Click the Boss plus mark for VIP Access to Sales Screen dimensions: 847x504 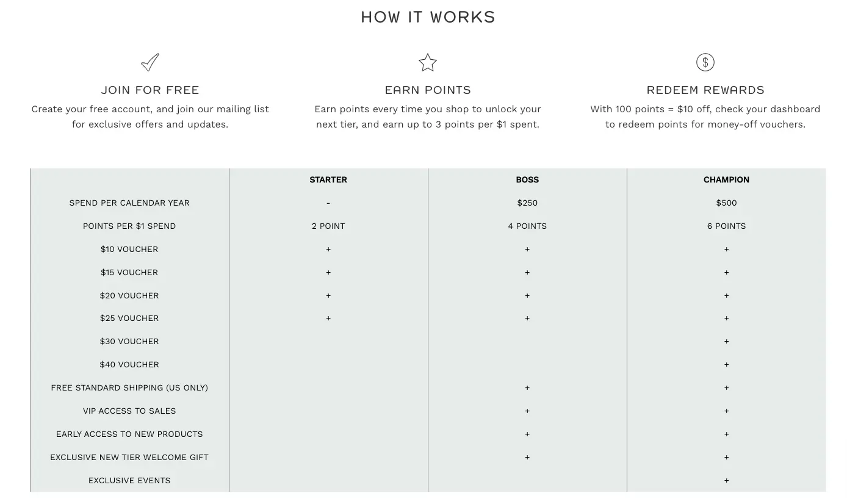527,411
